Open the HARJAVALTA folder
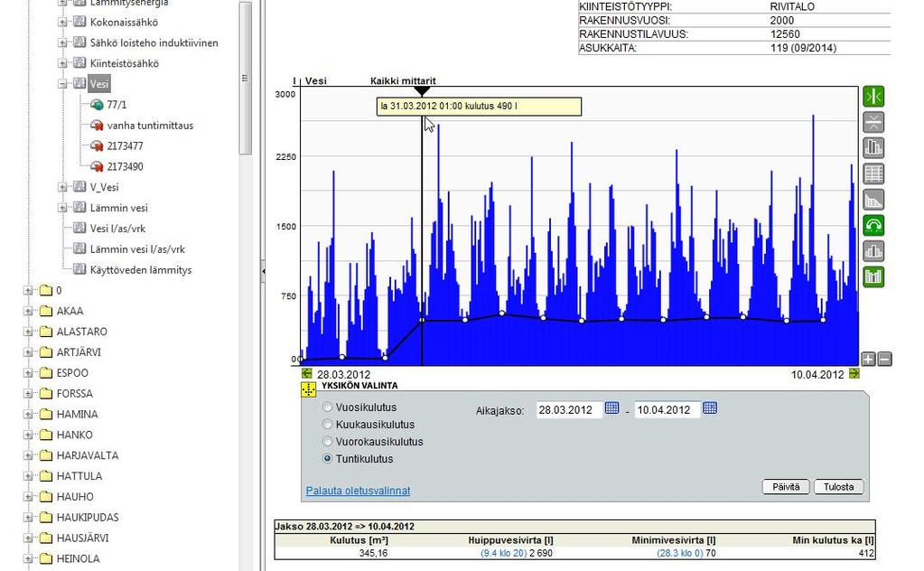 (x=88, y=455)
